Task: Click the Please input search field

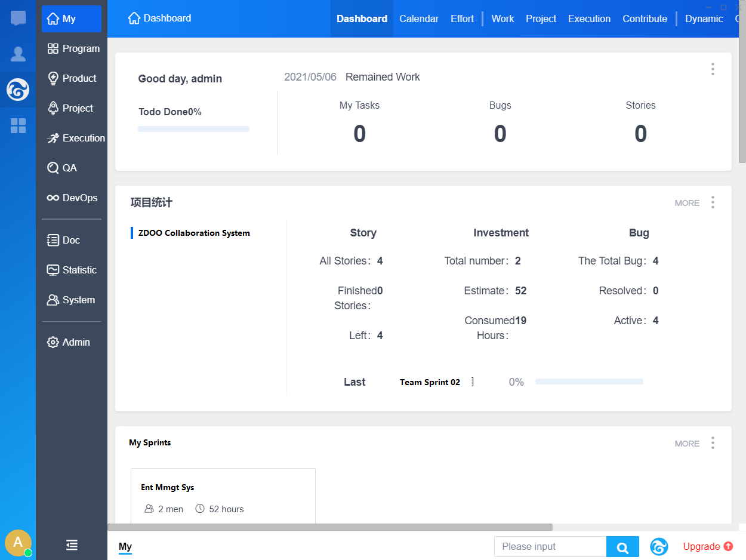Action: [550, 547]
